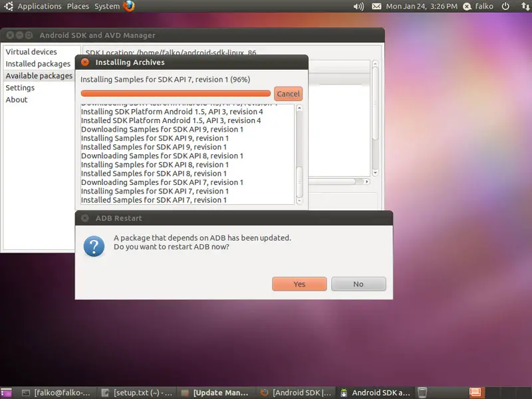Open the network connections indicator
Screen dimensions: 532x399
pyautogui.click(x=525, y=6)
